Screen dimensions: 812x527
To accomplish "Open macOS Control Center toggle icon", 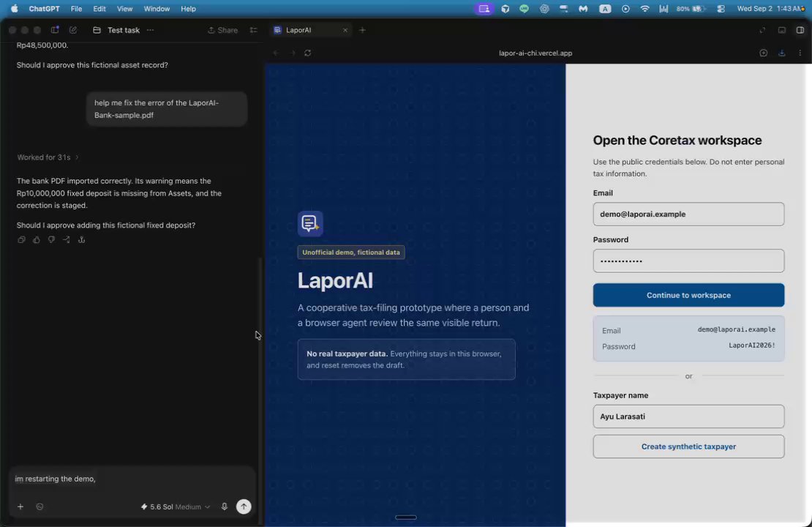I will pyautogui.click(x=721, y=9).
